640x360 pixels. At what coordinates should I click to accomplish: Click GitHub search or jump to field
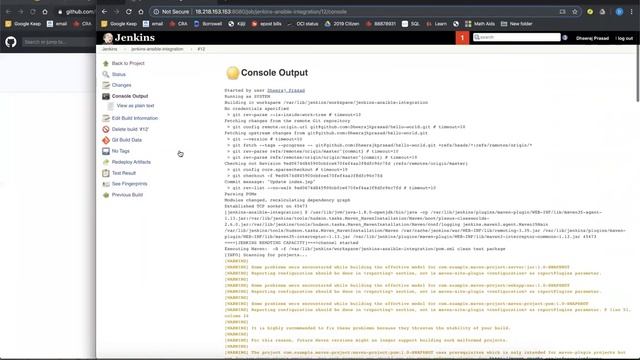58,42
